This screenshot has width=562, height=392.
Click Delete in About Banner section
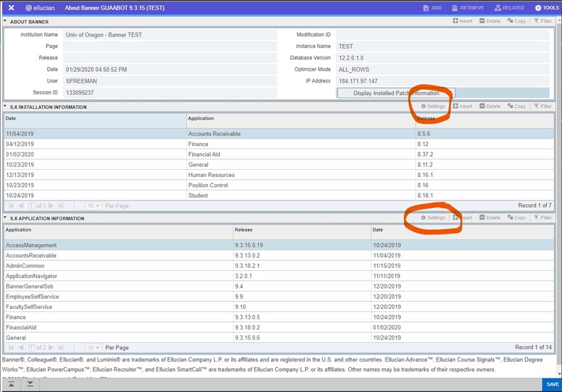point(490,21)
